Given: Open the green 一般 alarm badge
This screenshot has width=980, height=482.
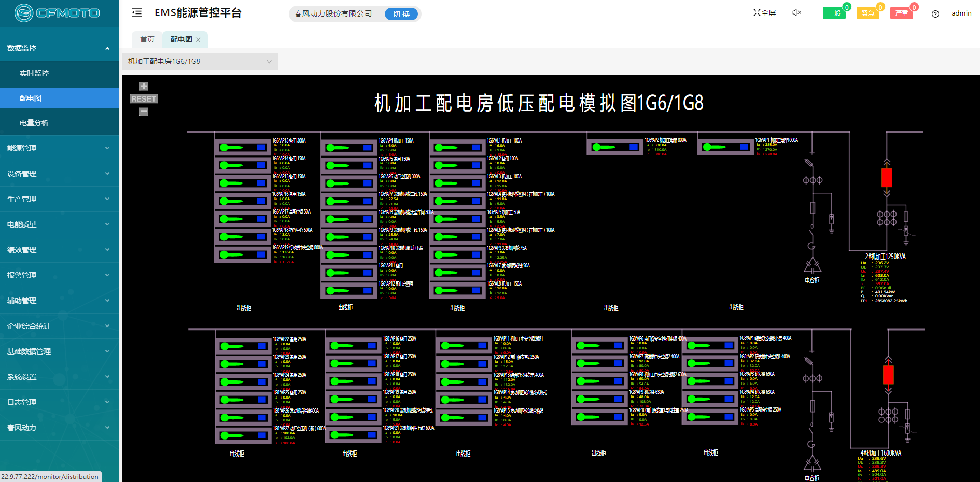Looking at the screenshot, I should pyautogui.click(x=834, y=13).
